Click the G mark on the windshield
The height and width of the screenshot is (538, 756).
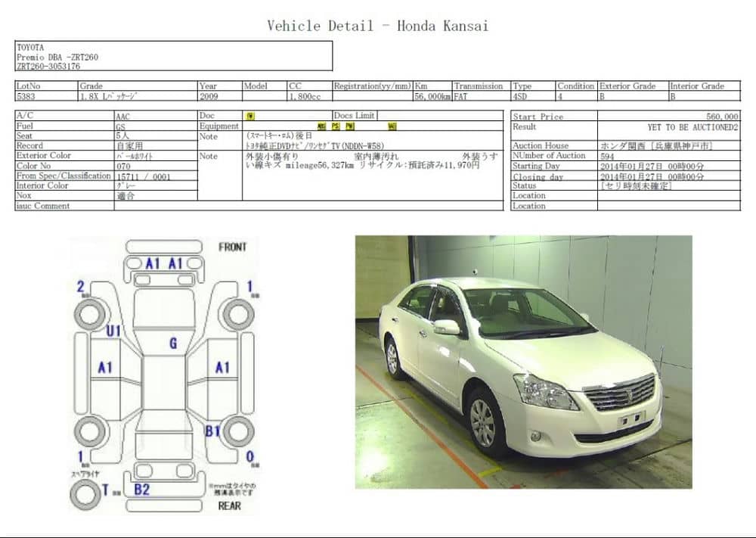173,343
